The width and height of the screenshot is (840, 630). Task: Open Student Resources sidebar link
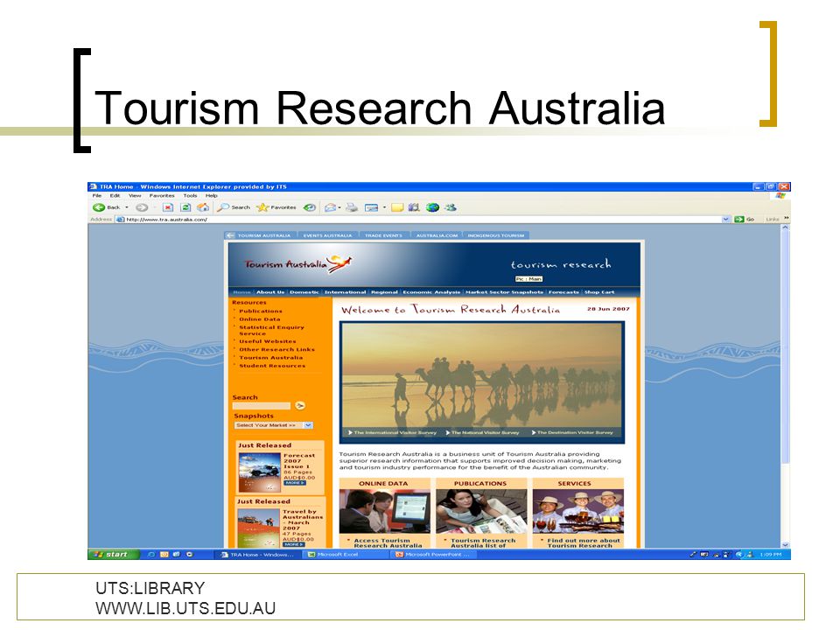click(271, 366)
